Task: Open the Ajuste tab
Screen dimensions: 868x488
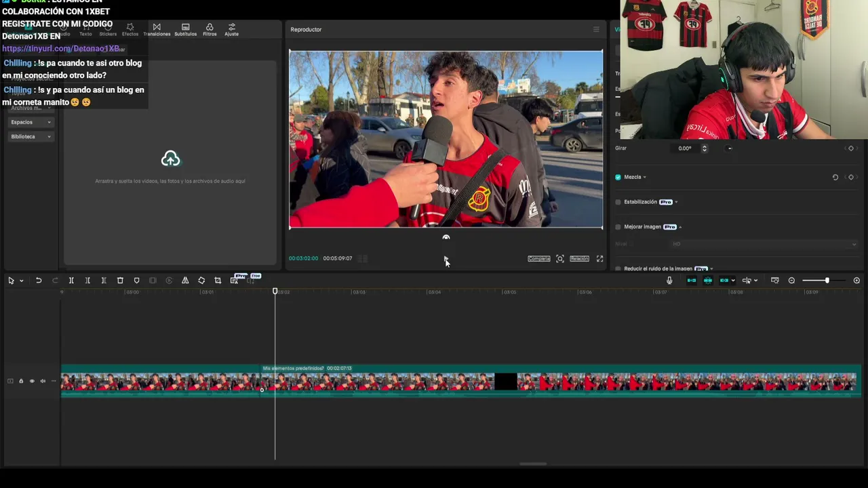Action: pyautogui.click(x=232, y=30)
